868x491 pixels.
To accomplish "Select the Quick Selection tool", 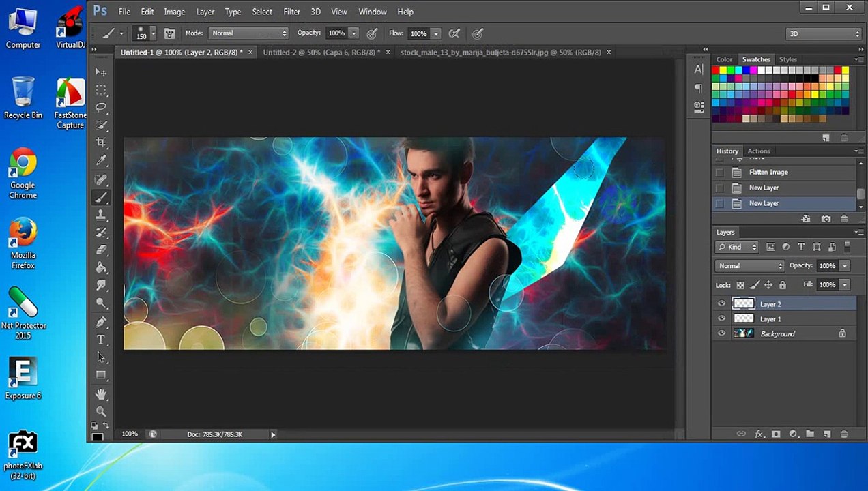I will (101, 125).
